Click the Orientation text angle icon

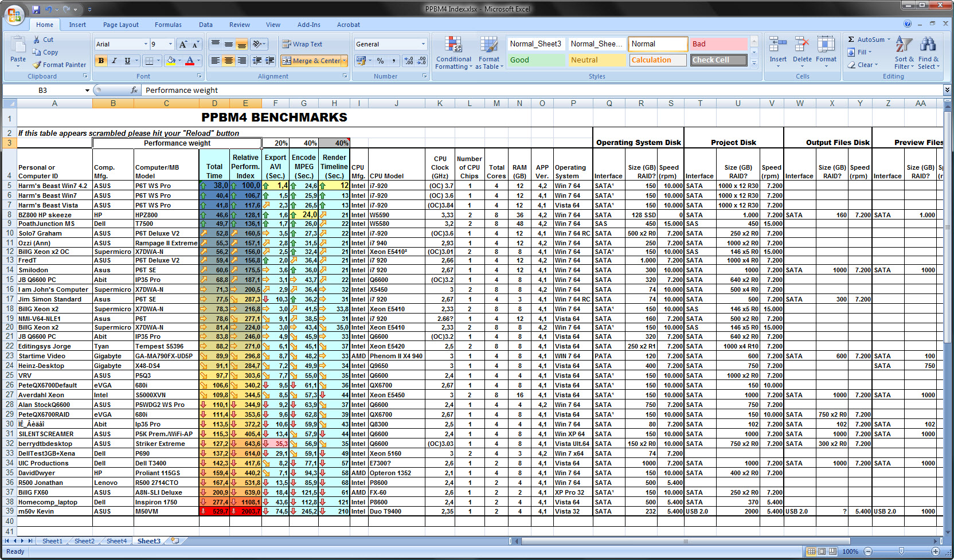pyautogui.click(x=257, y=44)
